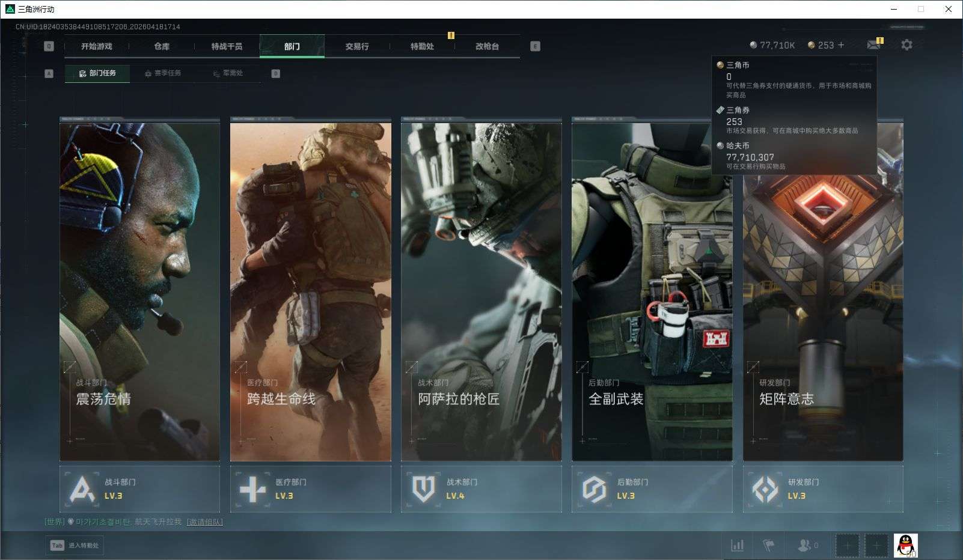Select the 赛季任务 sub-tab

click(163, 73)
